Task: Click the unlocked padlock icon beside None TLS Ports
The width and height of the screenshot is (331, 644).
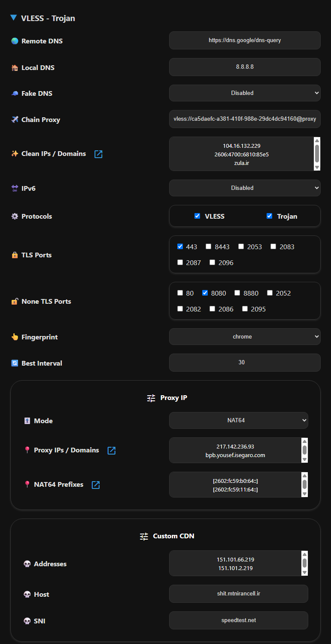Action: 15,301
